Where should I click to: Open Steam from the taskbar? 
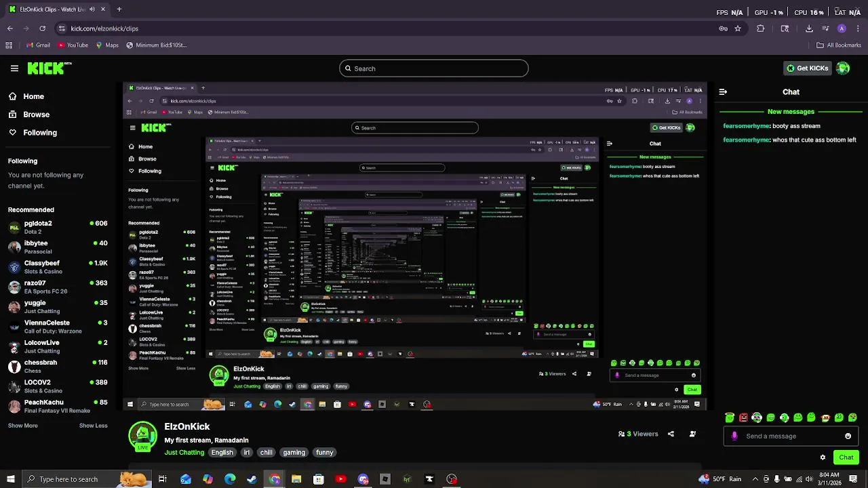tap(252, 479)
